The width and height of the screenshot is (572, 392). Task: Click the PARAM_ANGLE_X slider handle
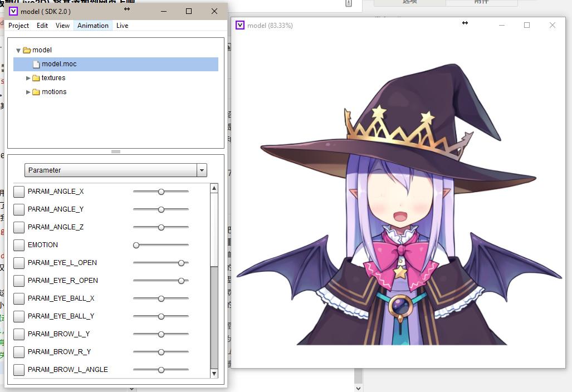tap(161, 192)
